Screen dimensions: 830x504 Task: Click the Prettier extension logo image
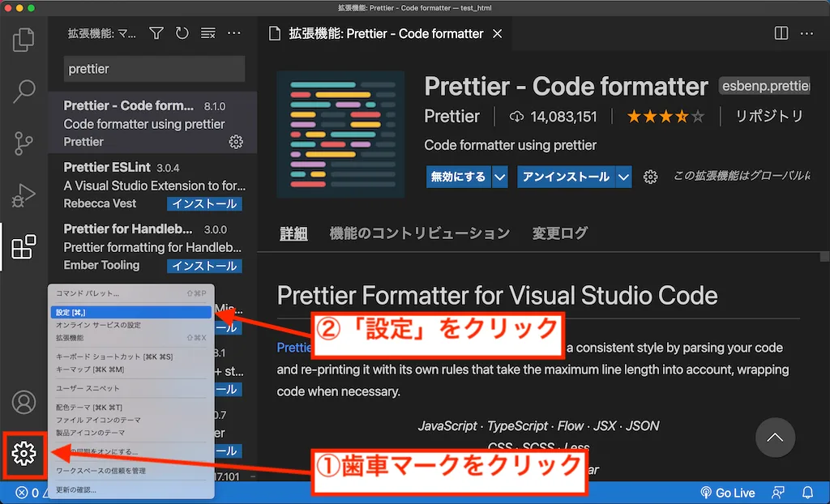click(341, 135)
